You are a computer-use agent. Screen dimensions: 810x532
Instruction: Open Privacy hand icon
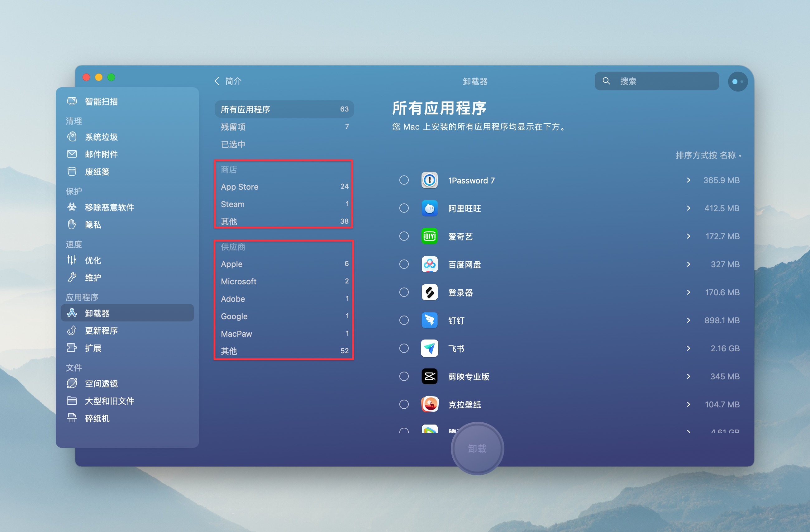72,224
